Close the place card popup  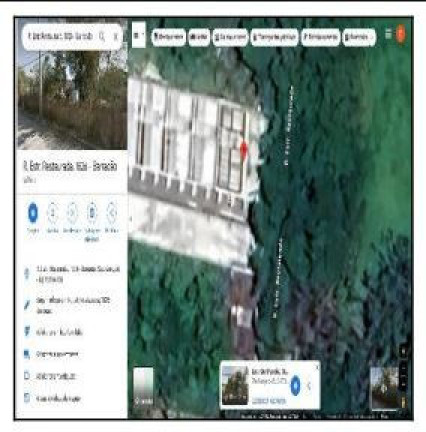click(x=317, y=367)
